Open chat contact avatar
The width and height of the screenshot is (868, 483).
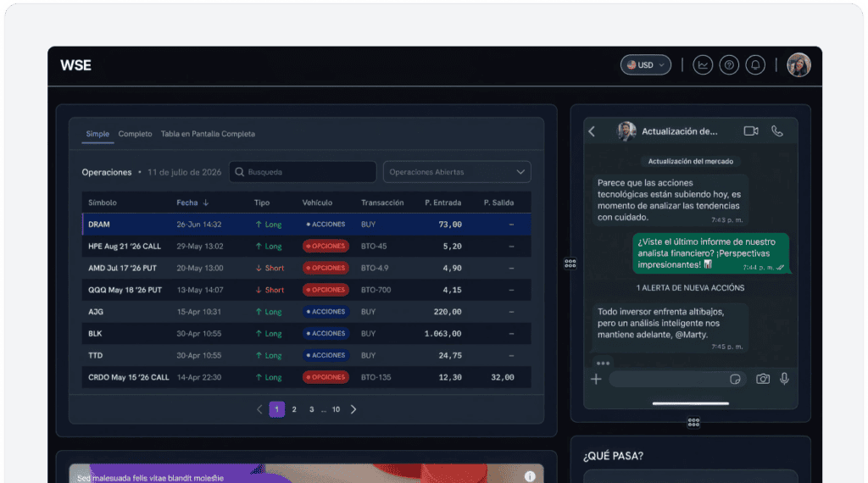click(x=626, y=131)
